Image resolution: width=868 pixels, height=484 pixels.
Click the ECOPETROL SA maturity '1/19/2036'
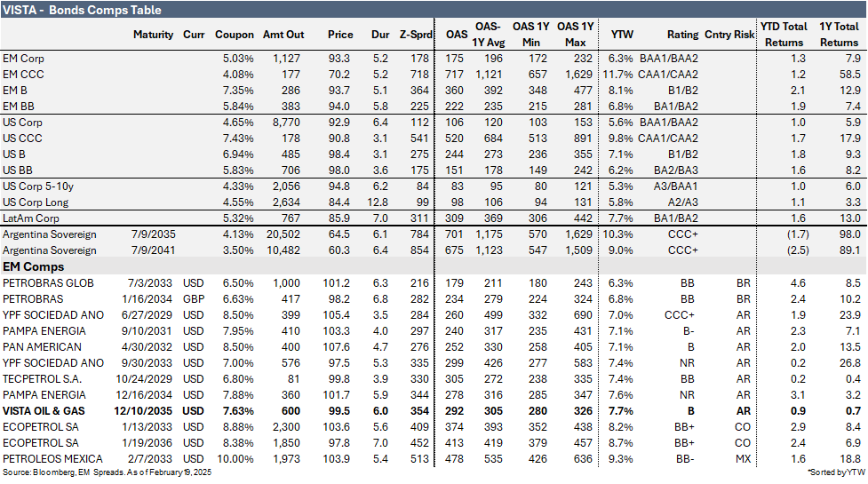[147, 444]
